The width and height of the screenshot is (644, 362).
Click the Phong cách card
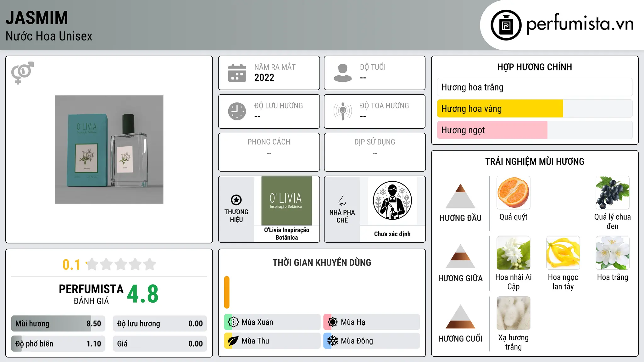coord(269,152)
